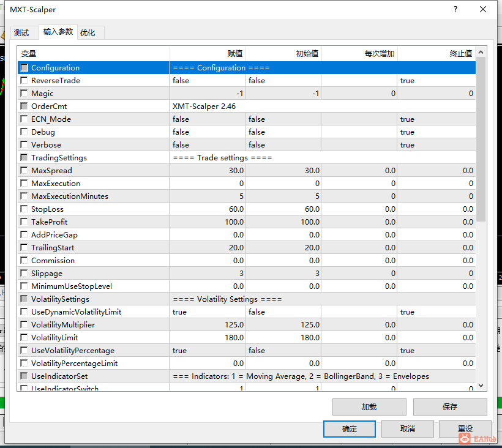Check the Debug row checkbox

coord(24,132)
